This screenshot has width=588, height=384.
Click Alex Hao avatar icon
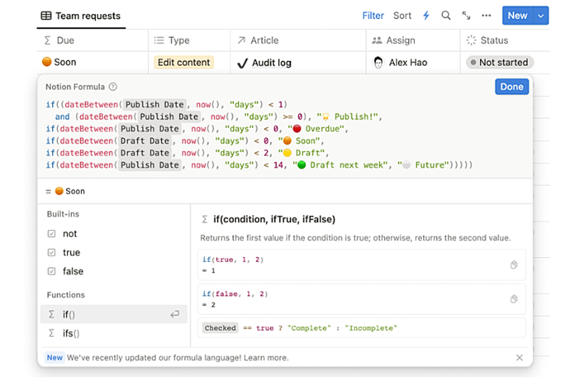coord(378,62)
